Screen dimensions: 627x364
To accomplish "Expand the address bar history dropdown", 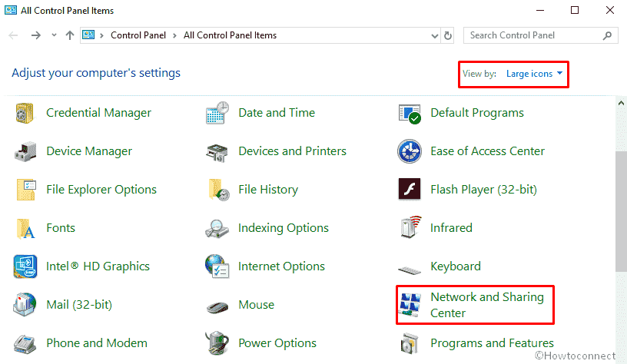I will (435, 36).
